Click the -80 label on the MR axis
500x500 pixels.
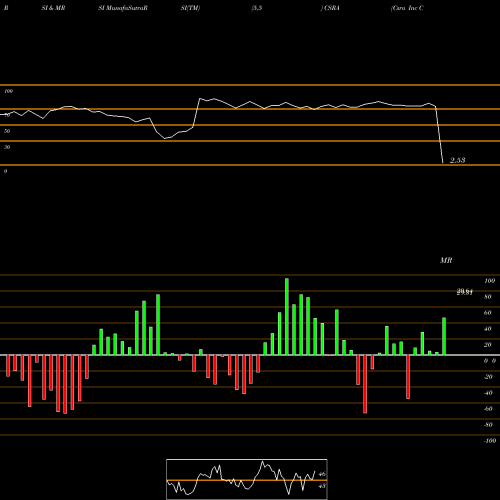488,425
